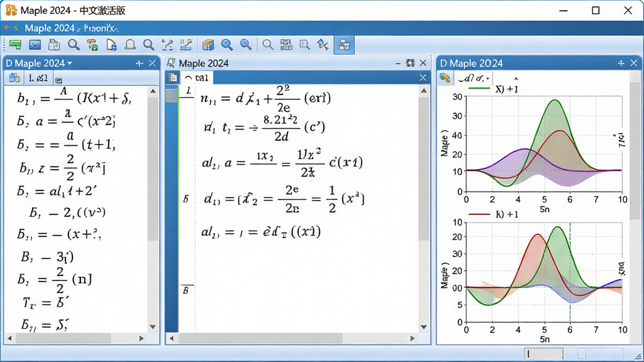
Task: Select the tal worksheet tab
Action: pyautogui.click(x=196, y=77)
